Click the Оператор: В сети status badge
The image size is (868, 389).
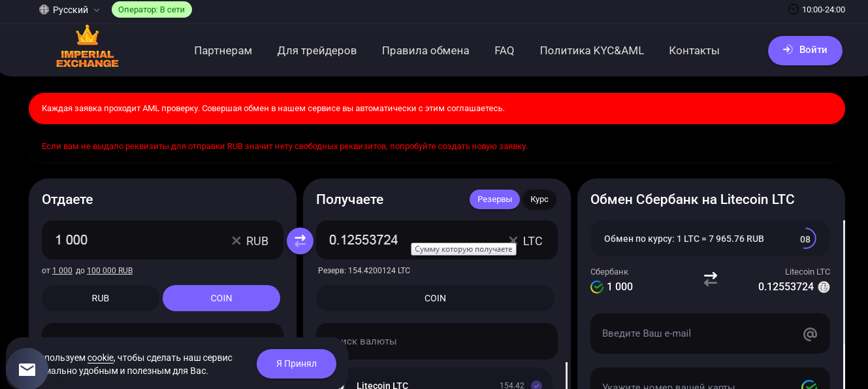[152, 10]
